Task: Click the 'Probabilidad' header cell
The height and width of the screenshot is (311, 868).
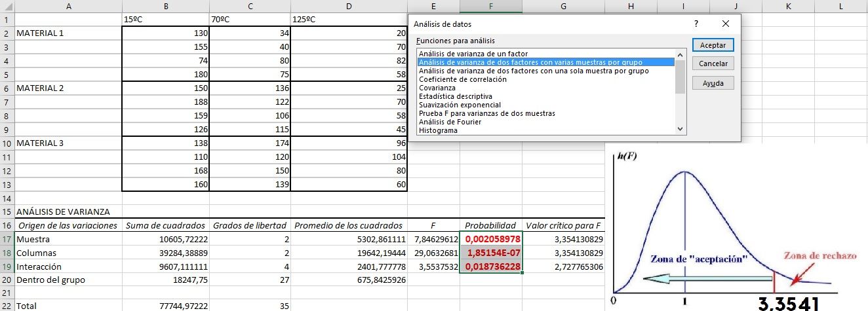Action: pyautogui.click(x=491, y=225)
